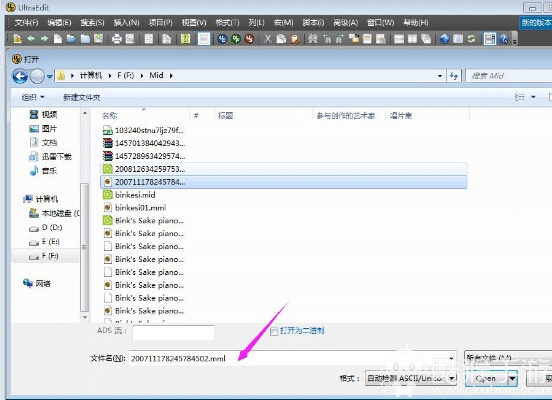552x400 pixels.
Task: Open the 视图(V) menu
Action: [x=194, y=23]
